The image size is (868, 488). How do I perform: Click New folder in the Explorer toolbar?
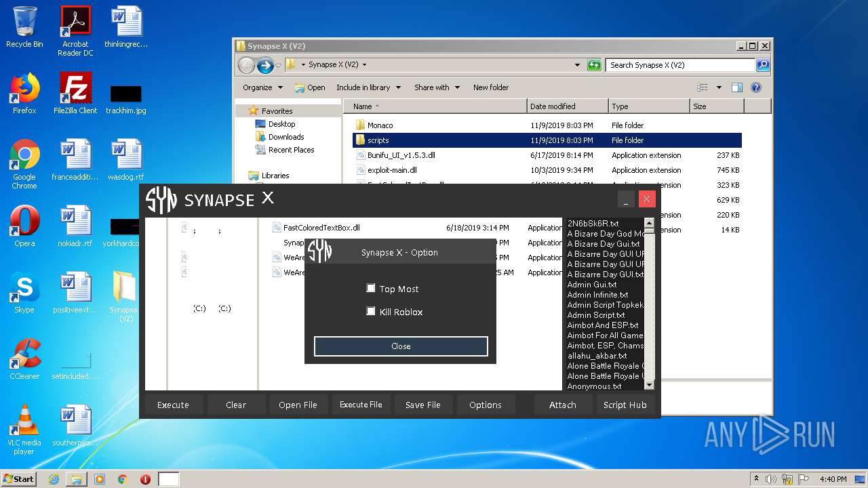(x=491, y=87)
